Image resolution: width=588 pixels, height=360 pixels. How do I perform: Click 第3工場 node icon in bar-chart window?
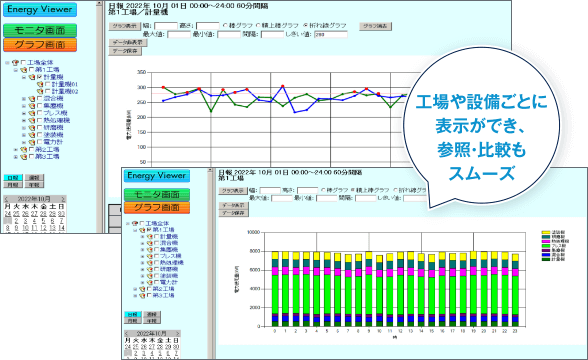(142, 296)
